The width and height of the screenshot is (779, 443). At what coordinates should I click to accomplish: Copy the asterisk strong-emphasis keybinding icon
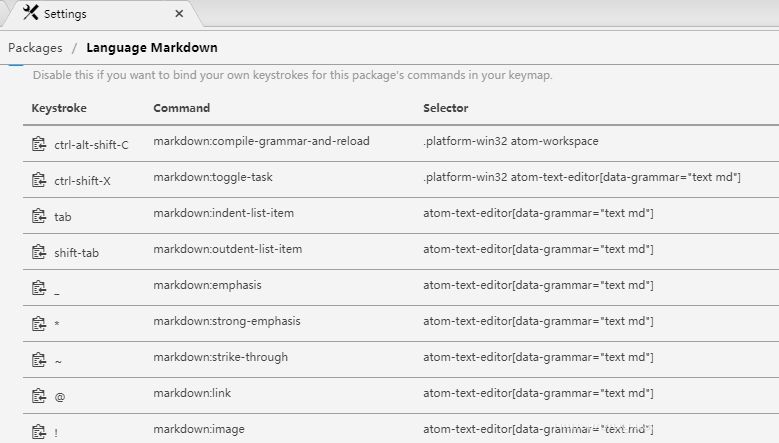[39, 324]
